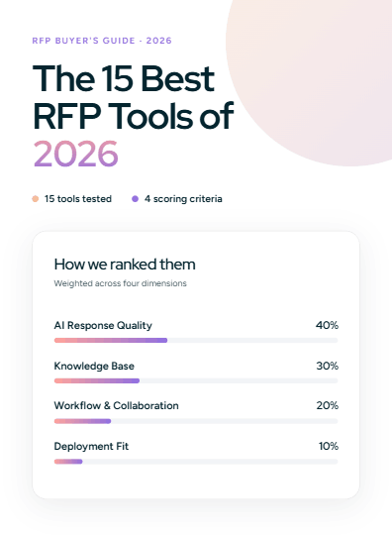Click the "30%" weight value
This screenshot has height=535, width=392.
click(x=328, y=366)
